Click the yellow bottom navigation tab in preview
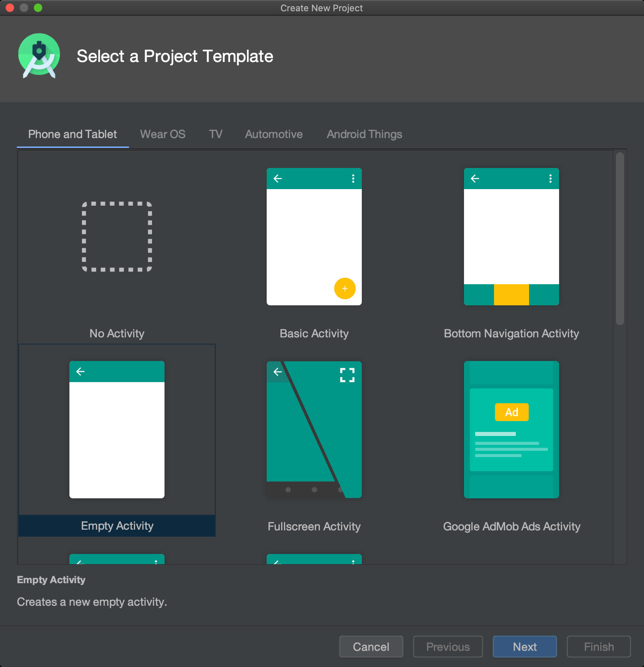644x667 pixels. pos(511,295)
